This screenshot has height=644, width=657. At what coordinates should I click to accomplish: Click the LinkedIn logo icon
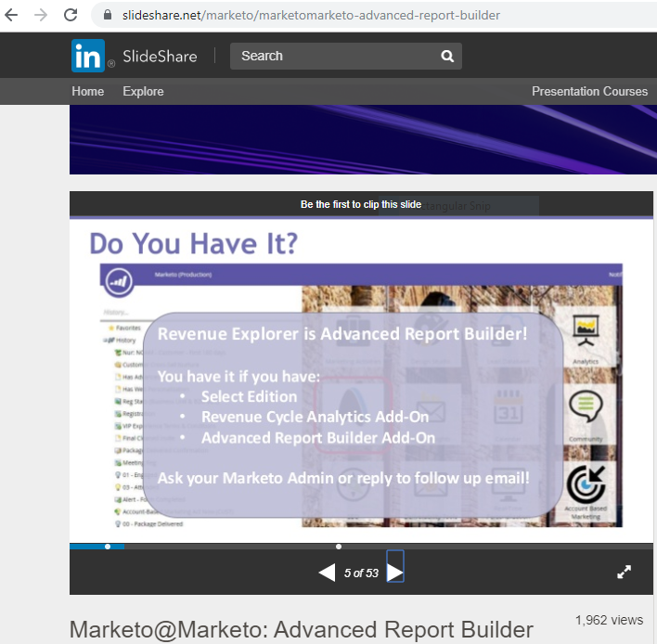click(88, 56)
